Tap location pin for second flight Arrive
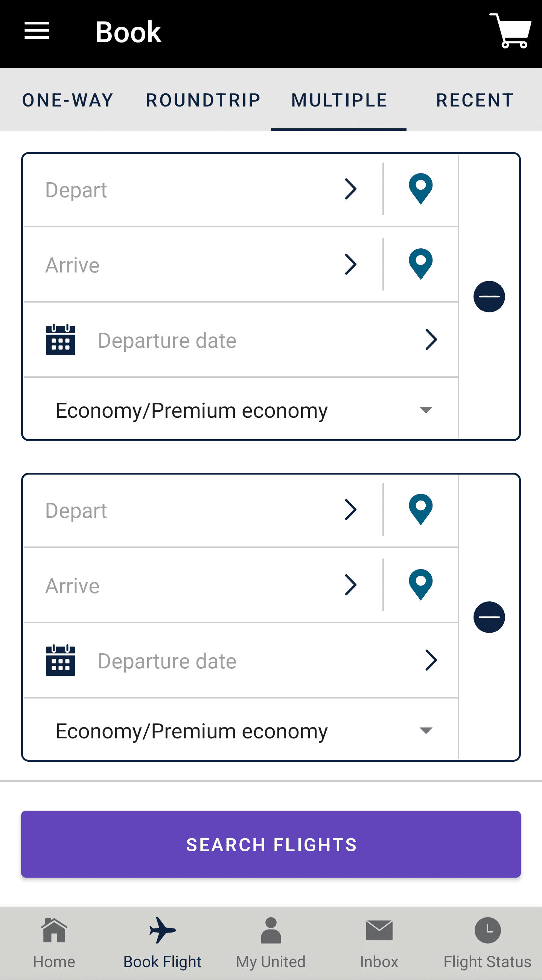This screenshot has width=542, height=980. 420,585
